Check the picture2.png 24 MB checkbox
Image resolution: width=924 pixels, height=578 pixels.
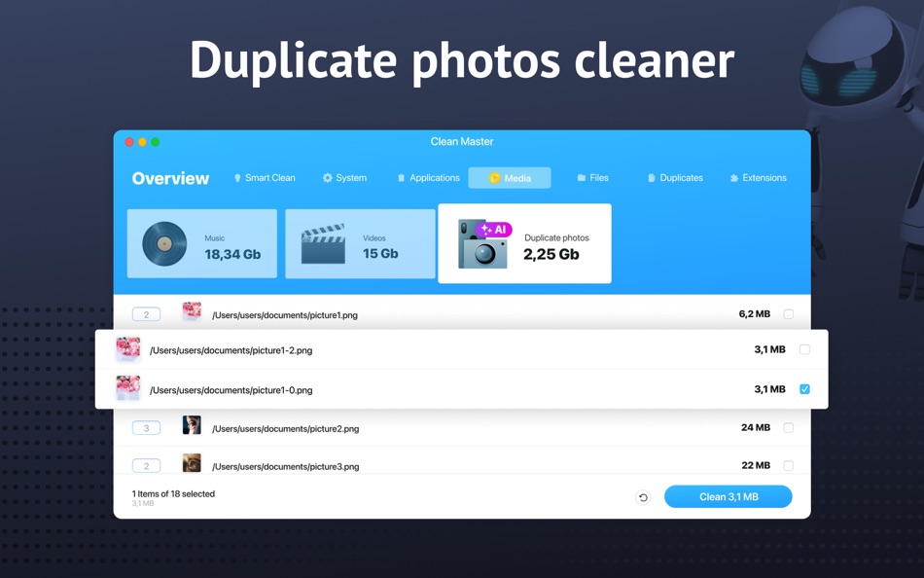point(789,427)
